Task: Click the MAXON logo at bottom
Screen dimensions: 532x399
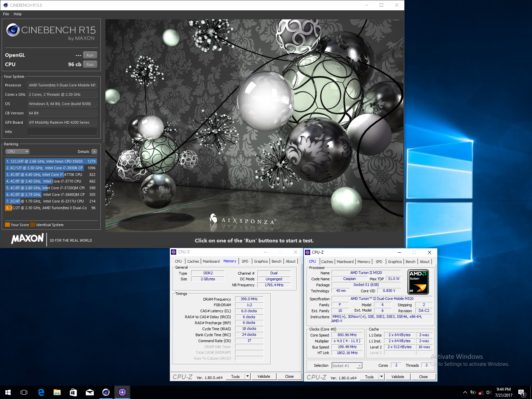Action: pos(28,239)
